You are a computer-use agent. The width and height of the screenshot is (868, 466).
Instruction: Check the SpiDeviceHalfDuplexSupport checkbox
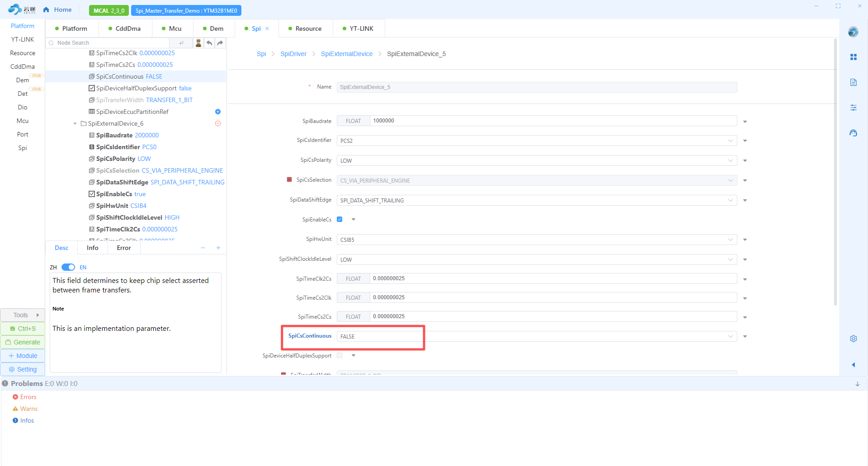(340, 356)
